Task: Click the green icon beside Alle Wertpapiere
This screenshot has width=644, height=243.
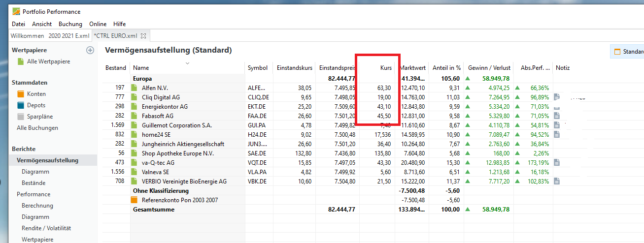Action: [21, 61]
